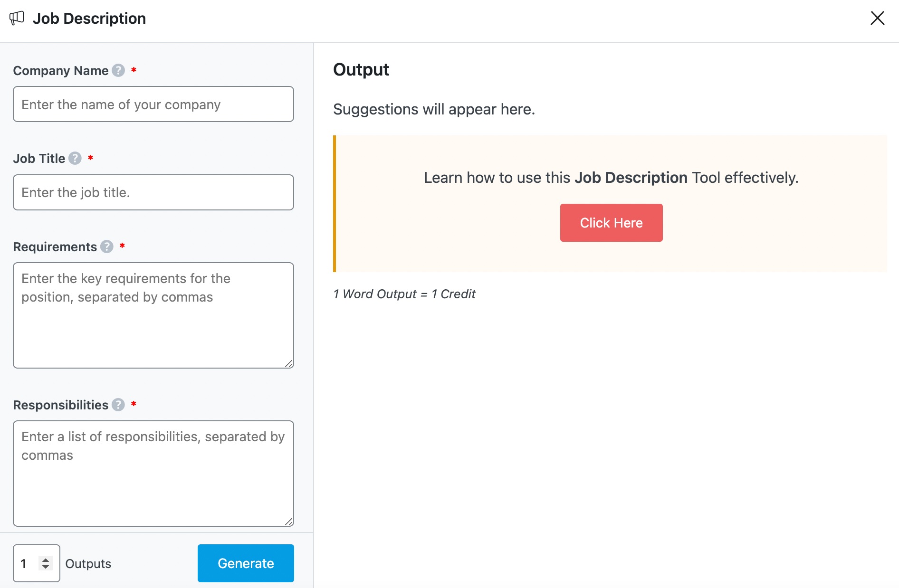Click the Requirements label

55,247
